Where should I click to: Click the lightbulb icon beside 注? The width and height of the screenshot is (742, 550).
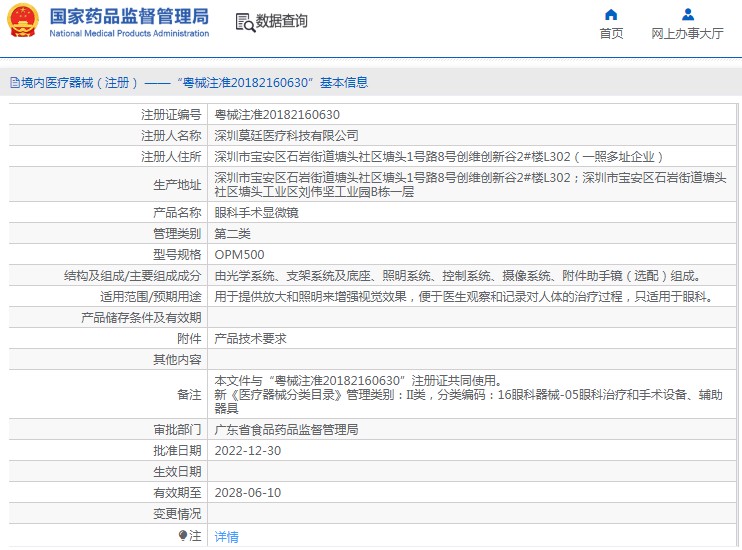[x=183, y=535]
